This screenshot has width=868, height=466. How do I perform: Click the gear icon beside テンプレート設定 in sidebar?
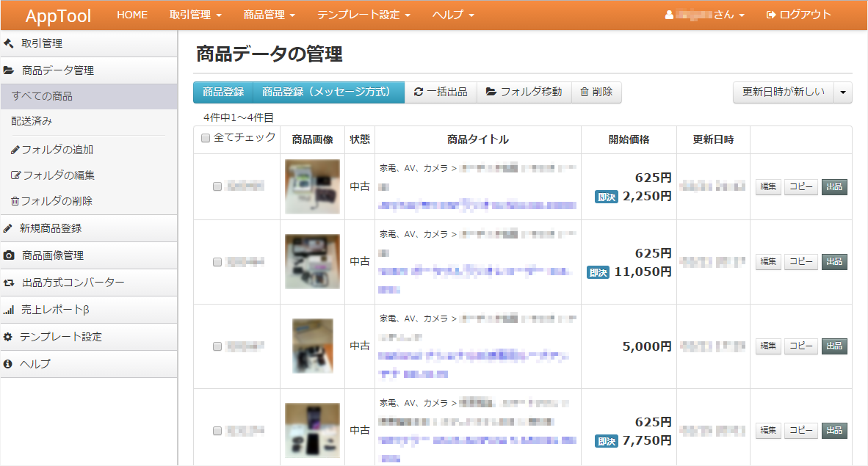click(x=8, y=337)
